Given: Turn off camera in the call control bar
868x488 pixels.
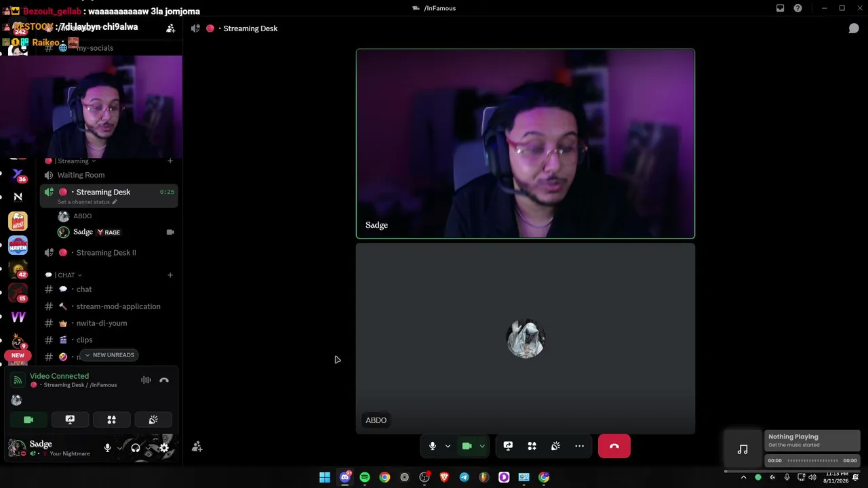Looking at the screenshot, I should pyautogui.click(x=467, y=446).
